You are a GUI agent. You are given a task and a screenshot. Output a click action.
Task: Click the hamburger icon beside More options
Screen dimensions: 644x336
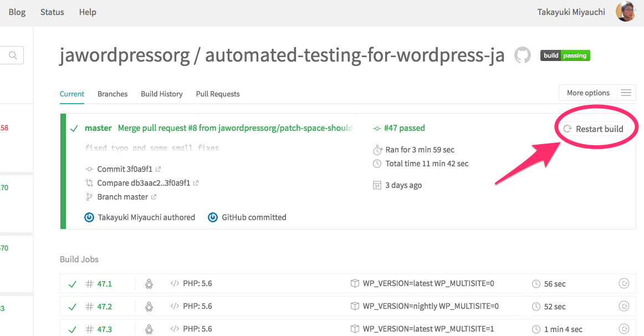click(x=626, y=93)
